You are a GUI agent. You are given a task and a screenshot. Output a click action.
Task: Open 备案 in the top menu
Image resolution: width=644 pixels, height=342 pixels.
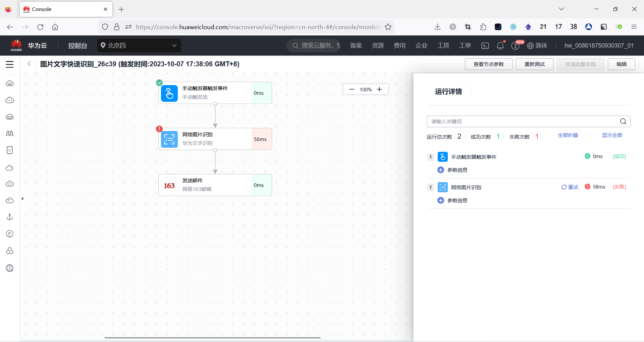coord(356,46)
